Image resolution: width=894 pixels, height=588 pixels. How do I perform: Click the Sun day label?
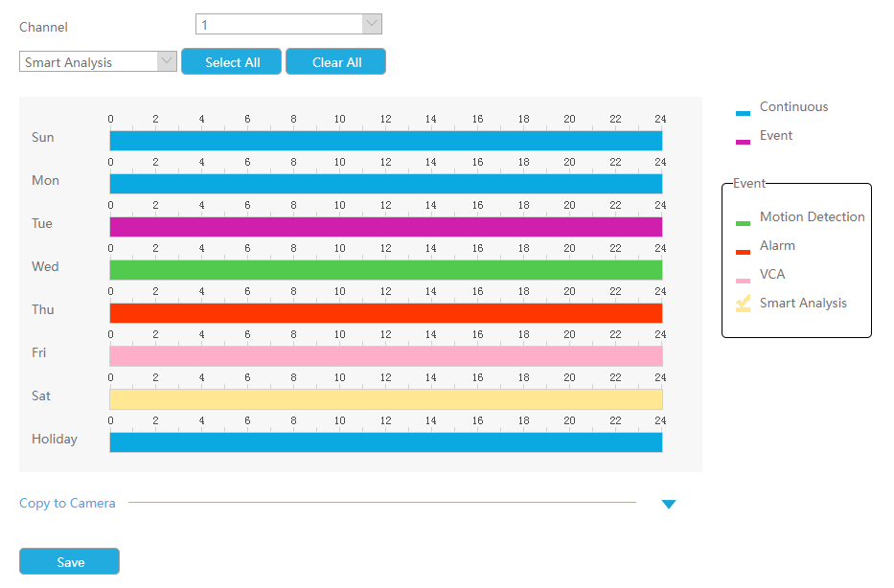click(43, 137)
